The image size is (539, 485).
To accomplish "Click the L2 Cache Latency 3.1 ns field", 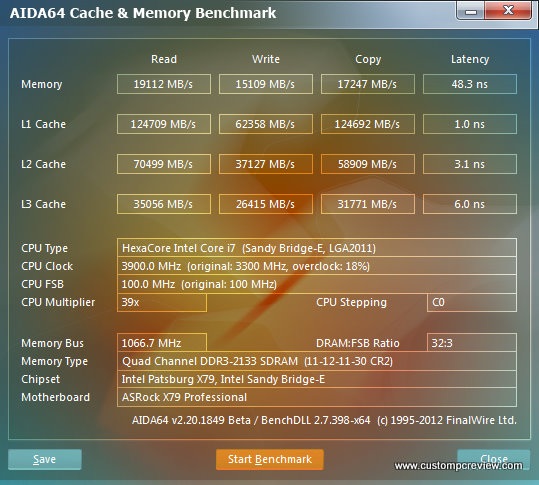I will (x=470, y=164).
